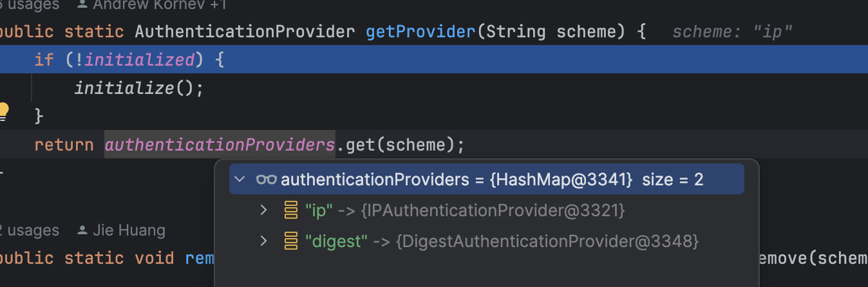Collapse the authenticationProviders HashMap node
Viewport: 868px width, 287px height.
240,180
